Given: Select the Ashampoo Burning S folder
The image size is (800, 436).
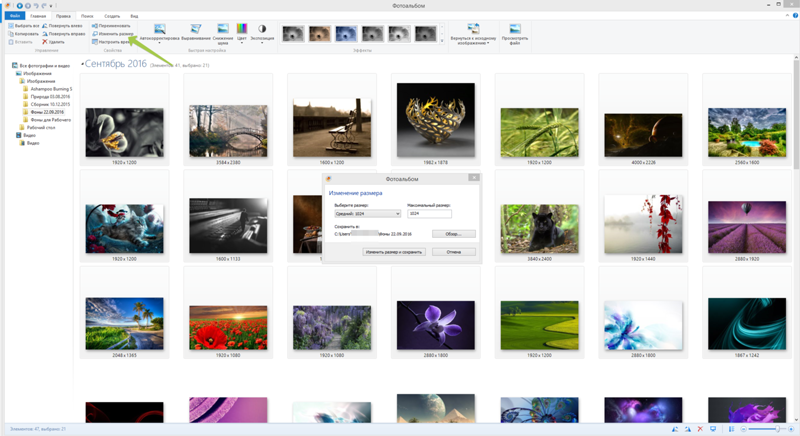Looking at the screenshot, I should click(x=48, y=89).
